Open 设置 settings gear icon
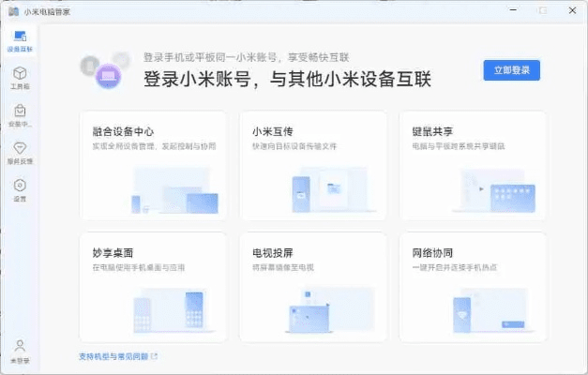The height and width of the screenshot is (375, 588). tap(20, 188)
